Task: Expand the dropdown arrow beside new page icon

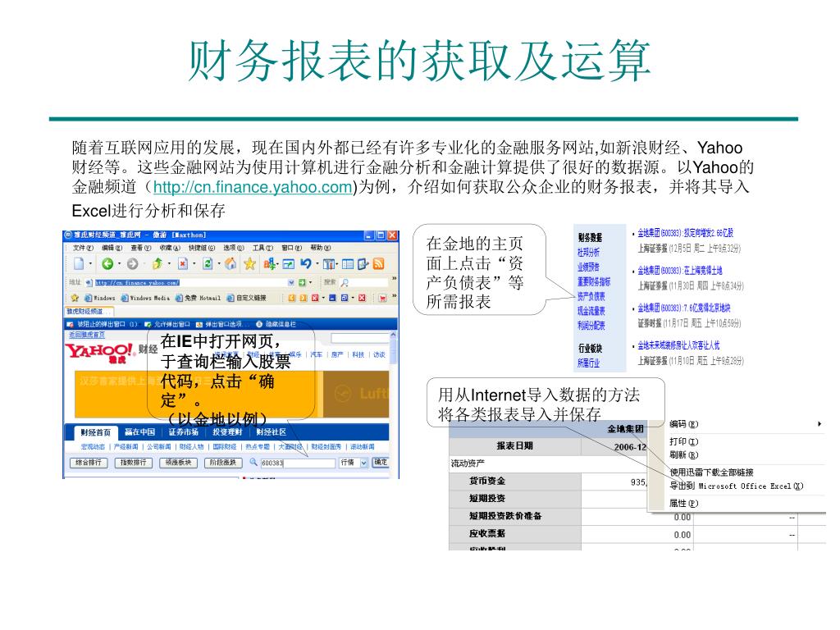Action: tap(90, 263)
